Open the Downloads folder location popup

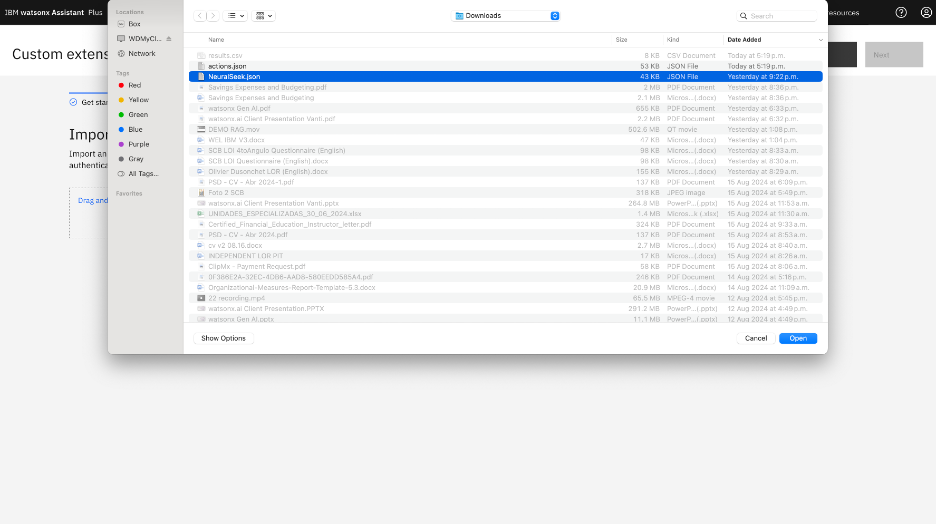pyautogui.click(x=507, y=16)
